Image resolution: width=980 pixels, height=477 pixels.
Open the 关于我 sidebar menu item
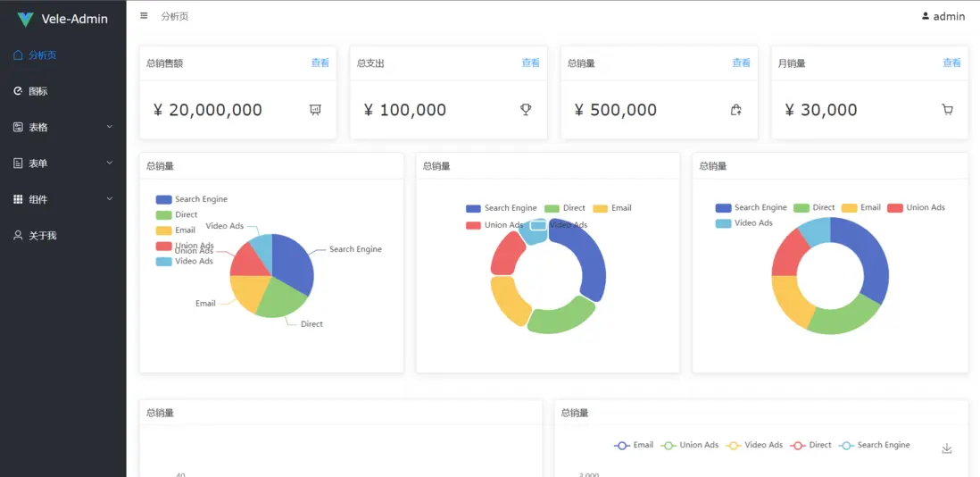63,236
